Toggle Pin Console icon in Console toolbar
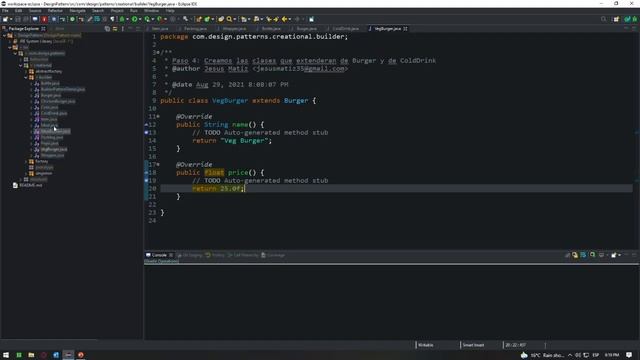This screenshot has height=360, width=640. click(x=593, y=255)
